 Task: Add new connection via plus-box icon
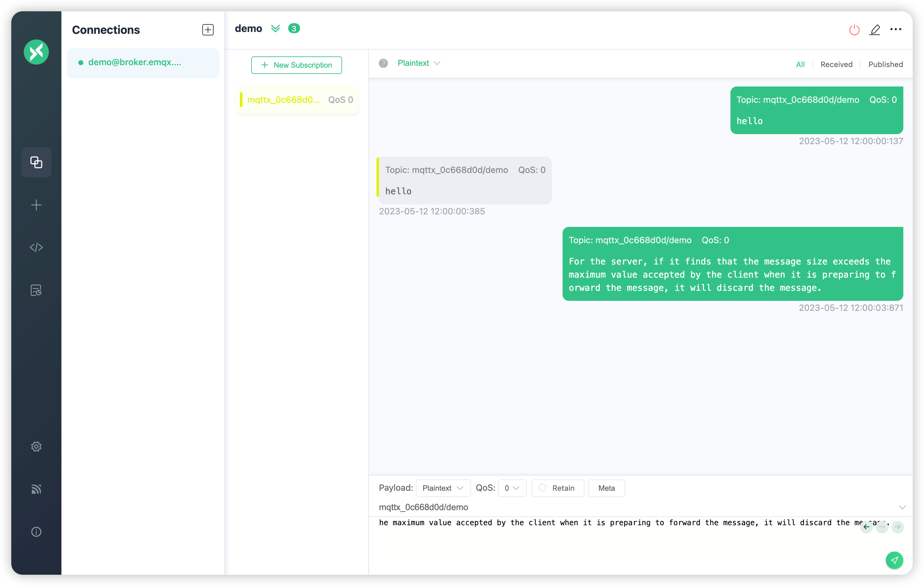(208, 29)
